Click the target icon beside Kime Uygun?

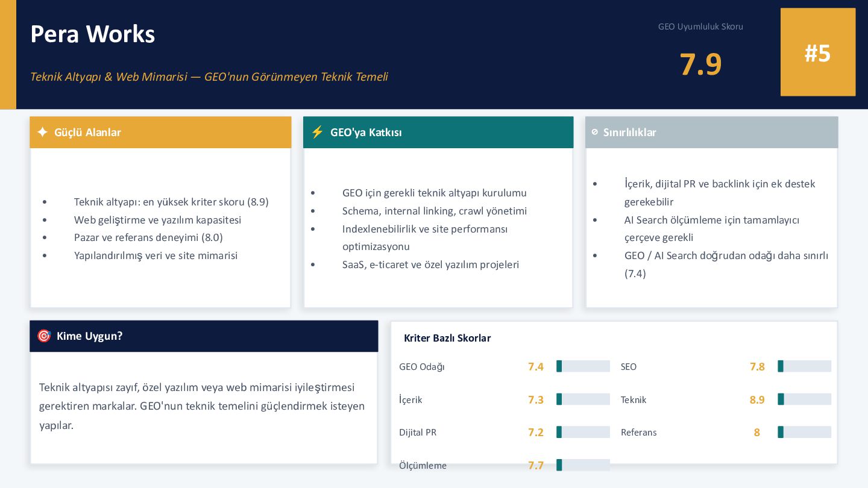coord(44,336)
